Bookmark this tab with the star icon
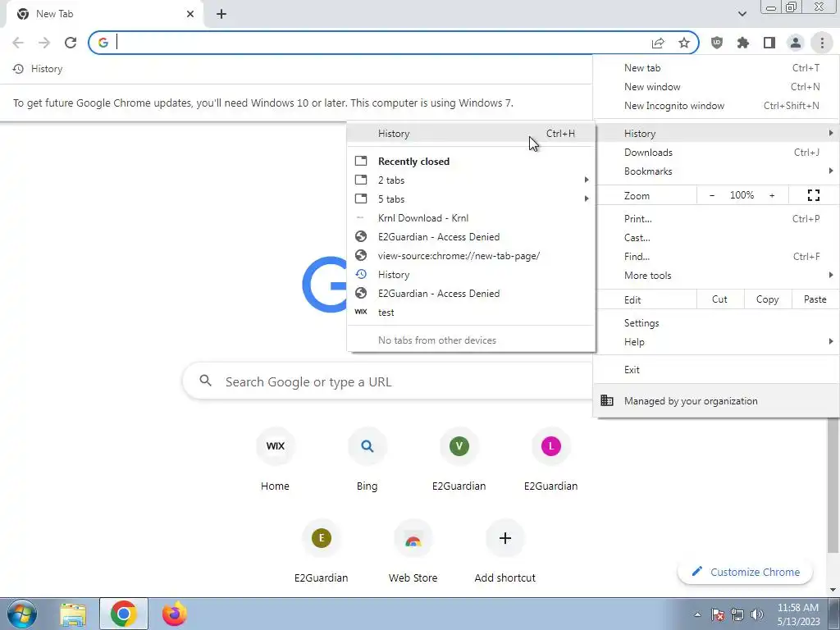 [x=684, y=43]
